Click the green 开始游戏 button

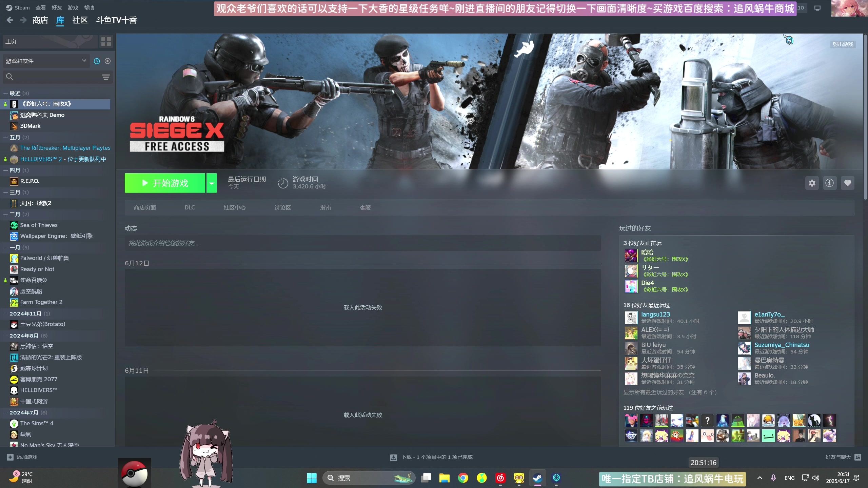coord(165,183)
